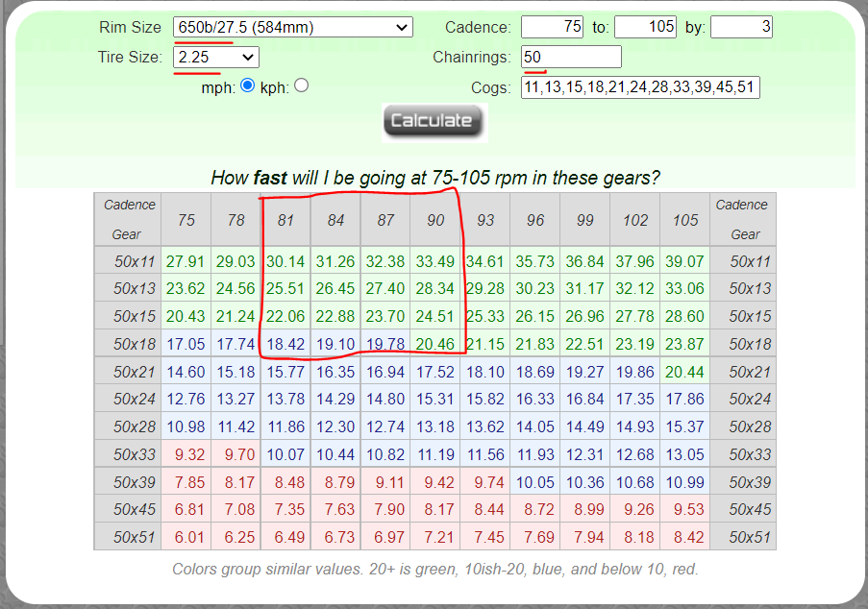Click the 33.49 speed cell
The image size is (868, 609).
pos(435,261)
